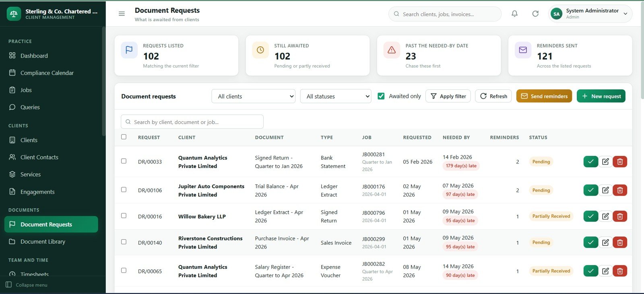Mark DR/00016 received with green check
The width and height of the screenshot is (644, 294).
590,216
